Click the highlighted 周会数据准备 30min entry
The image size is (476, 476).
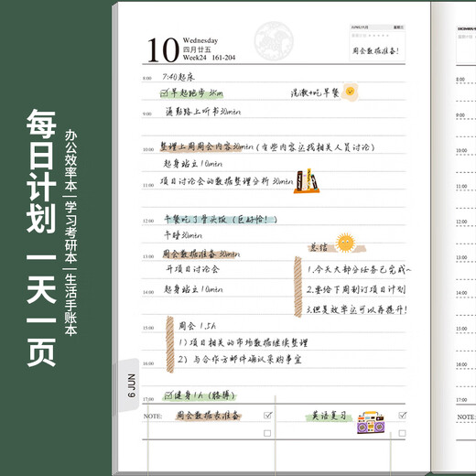pos(201,254)
